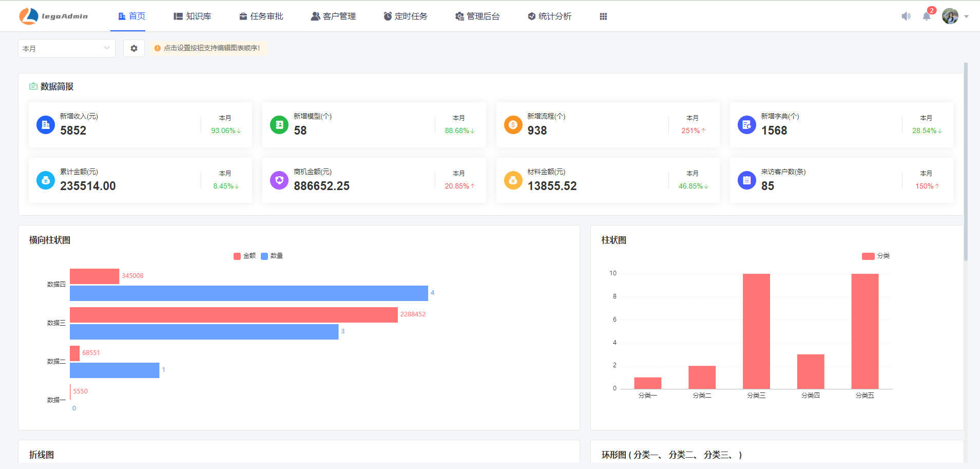980x469 pixels.
Task: Open the 本月 time range dropdown
Action: point(67,48)
